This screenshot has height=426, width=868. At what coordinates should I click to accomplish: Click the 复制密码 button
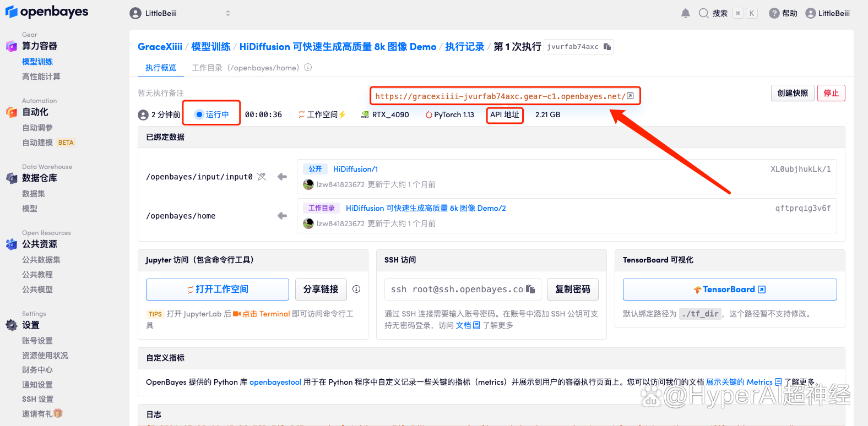pos(573,289)
